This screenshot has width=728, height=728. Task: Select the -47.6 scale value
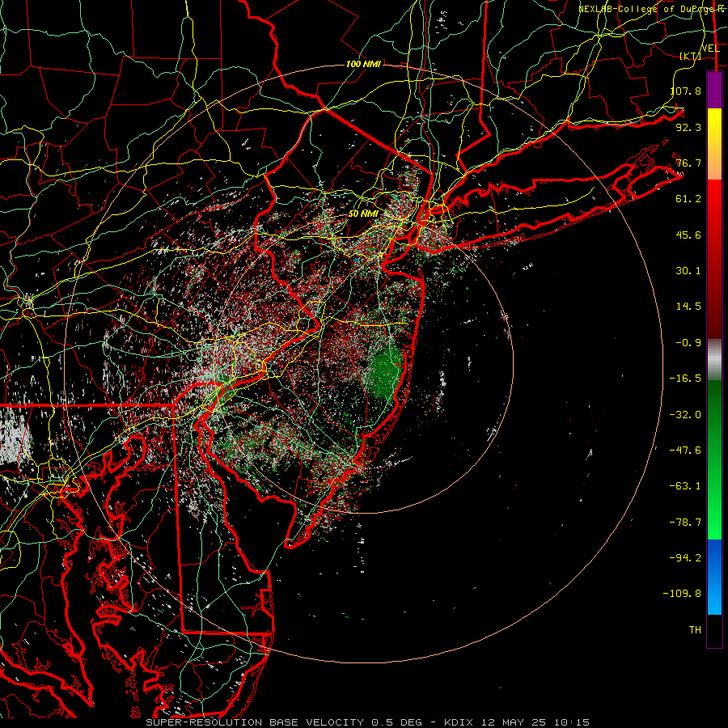point(685,451)
